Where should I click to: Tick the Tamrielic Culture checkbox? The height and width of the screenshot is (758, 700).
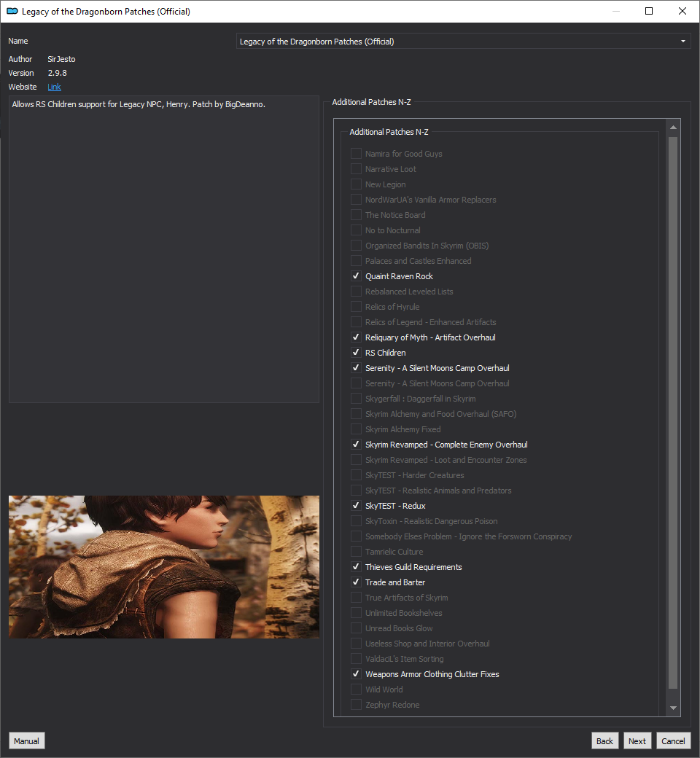point(356,552)
